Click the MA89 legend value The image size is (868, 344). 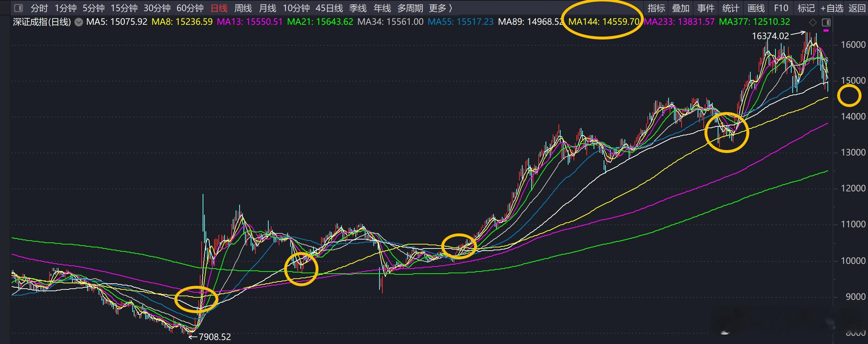click(x=531, y=22)
